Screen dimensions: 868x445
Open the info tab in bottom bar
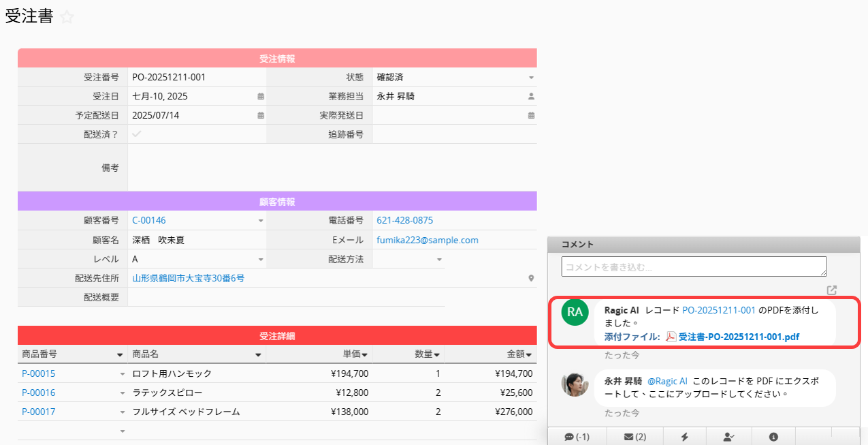click(773, 437)
